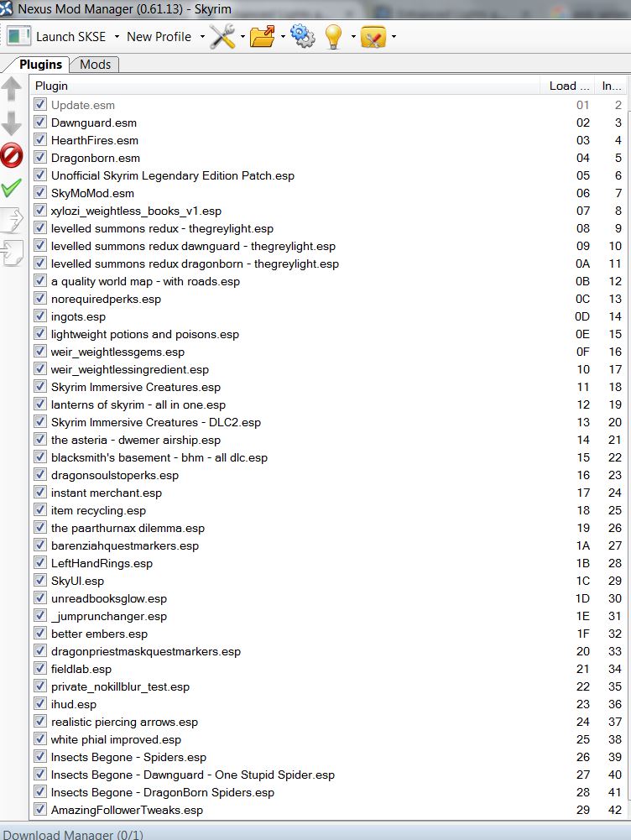Click the Launch SKSE game icon
Viewport: 631px width, 840px height.
(x=18, y=36)
